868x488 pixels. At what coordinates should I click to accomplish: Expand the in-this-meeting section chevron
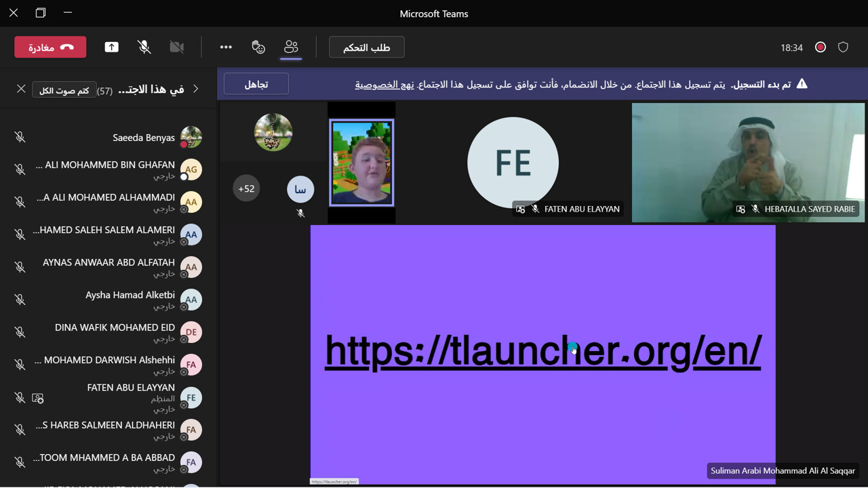point(196,89)
